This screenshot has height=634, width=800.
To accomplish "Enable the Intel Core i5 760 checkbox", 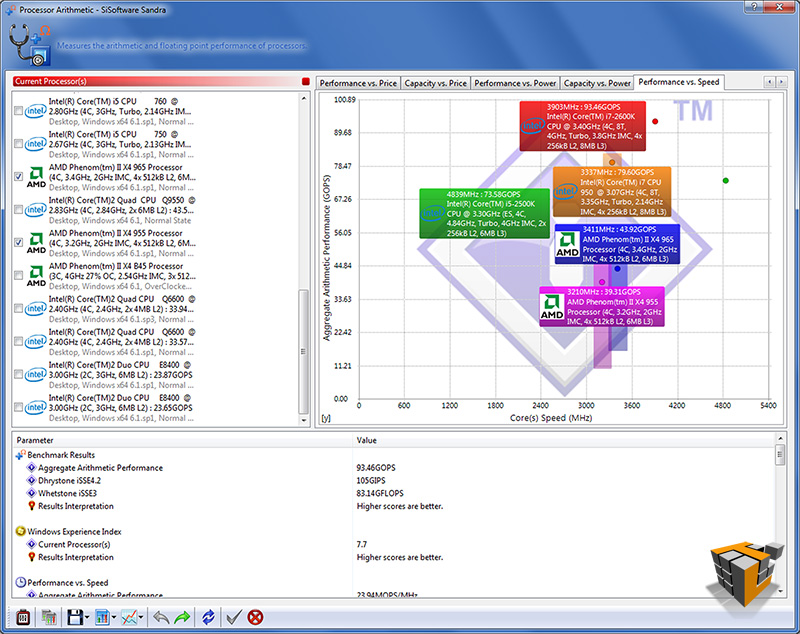I will pyautogui.click(x=18, y=111).
